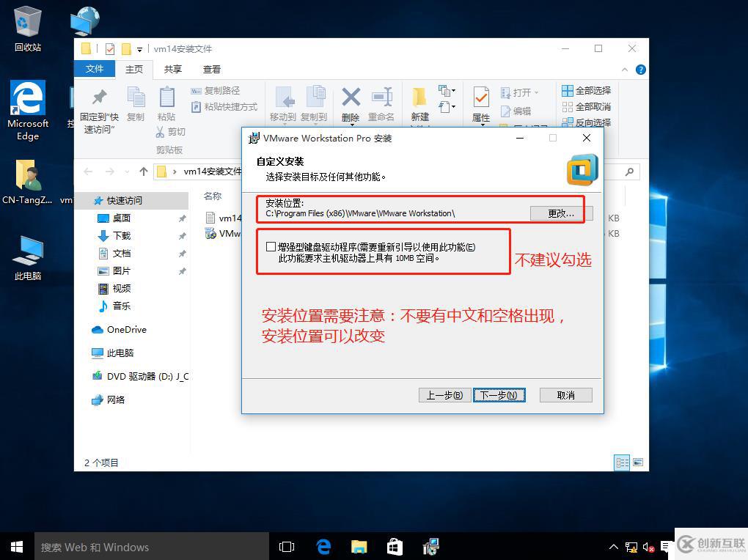The image size is (748, 560).
Task: Open the Store icon on the taskbar
Action: pos(395,547)
